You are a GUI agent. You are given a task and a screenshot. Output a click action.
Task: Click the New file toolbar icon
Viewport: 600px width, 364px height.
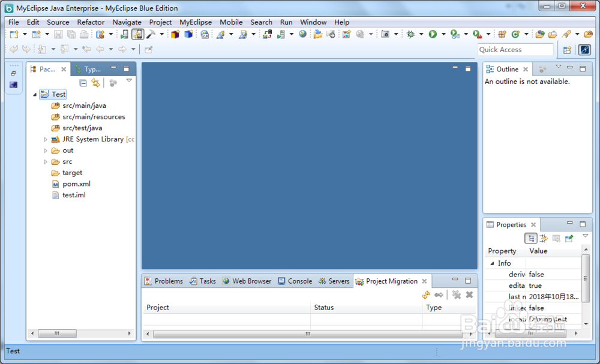pos(14,34)
